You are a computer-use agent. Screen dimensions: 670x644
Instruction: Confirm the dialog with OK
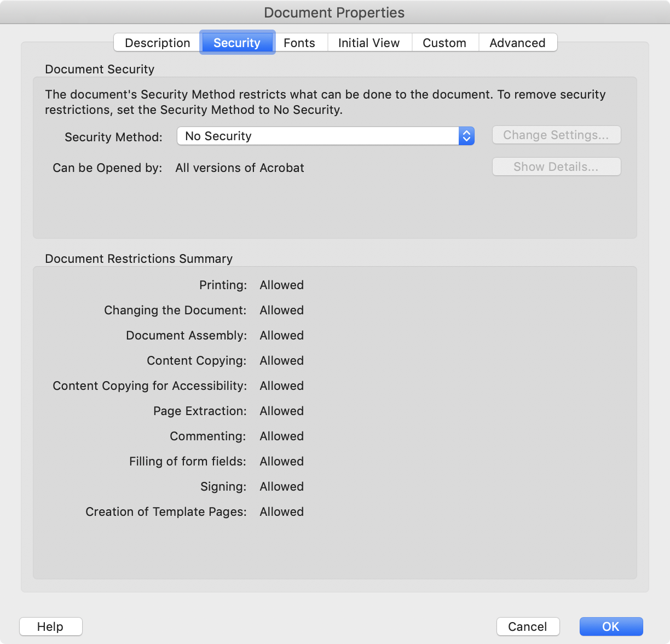pos(611,626)
